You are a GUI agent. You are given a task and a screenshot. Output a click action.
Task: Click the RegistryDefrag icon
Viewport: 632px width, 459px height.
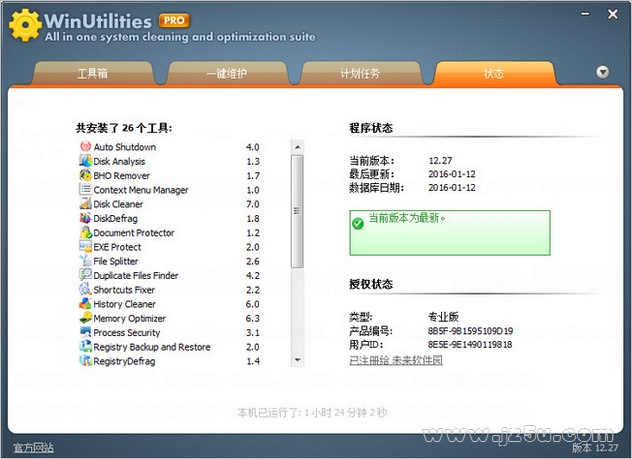tap(85, 361)
